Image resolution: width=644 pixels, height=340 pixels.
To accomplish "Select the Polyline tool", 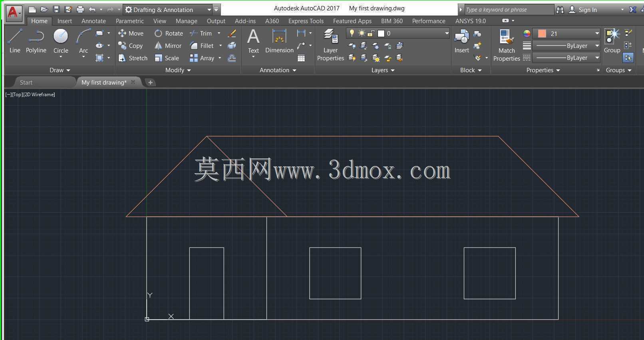I will [36, 41].
